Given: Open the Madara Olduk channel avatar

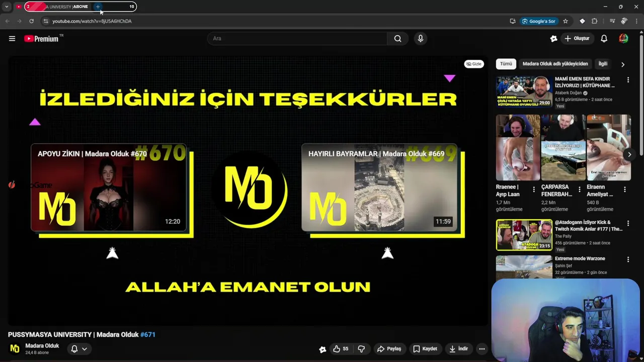Looking at the screenshot, I should point(15,349).
